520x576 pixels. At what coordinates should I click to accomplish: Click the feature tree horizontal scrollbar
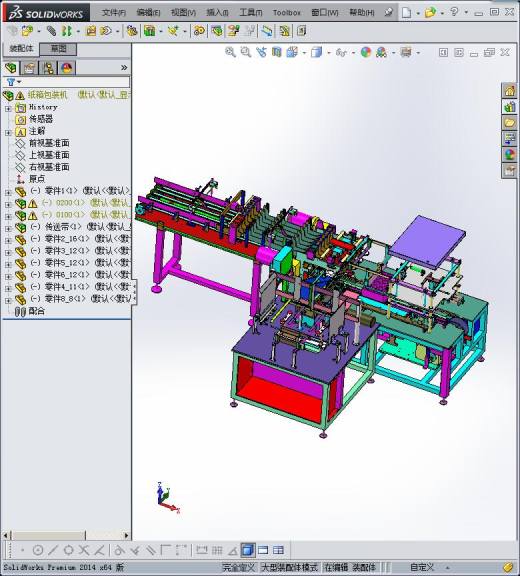point(66,535)
